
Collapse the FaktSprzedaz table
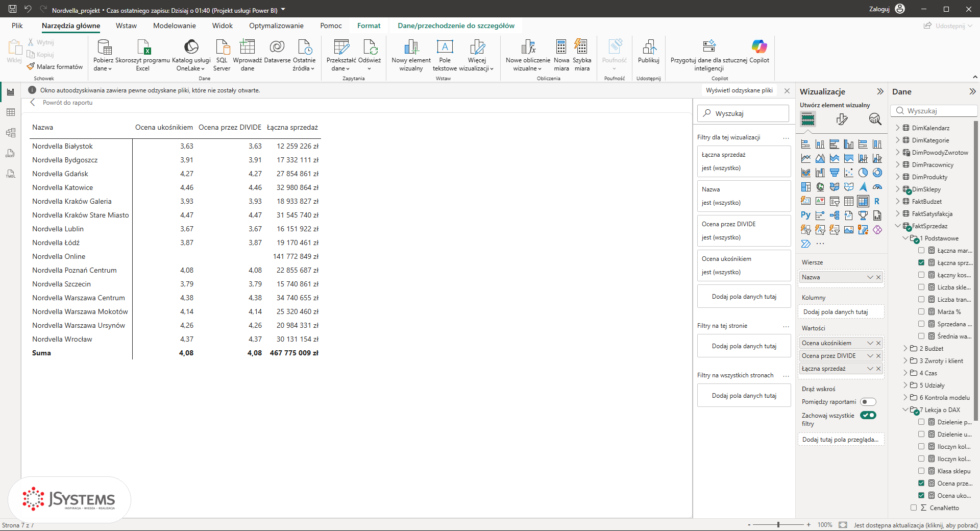click(898, 226)
